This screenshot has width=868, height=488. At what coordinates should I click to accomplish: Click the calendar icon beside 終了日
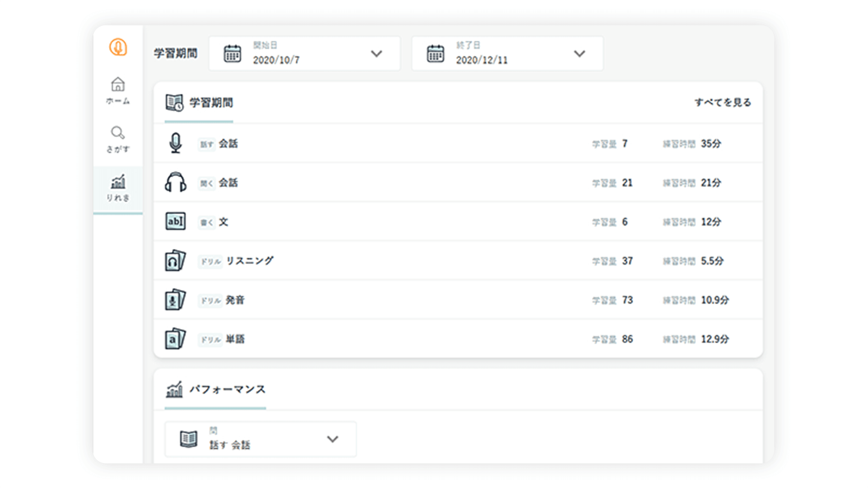435,53
